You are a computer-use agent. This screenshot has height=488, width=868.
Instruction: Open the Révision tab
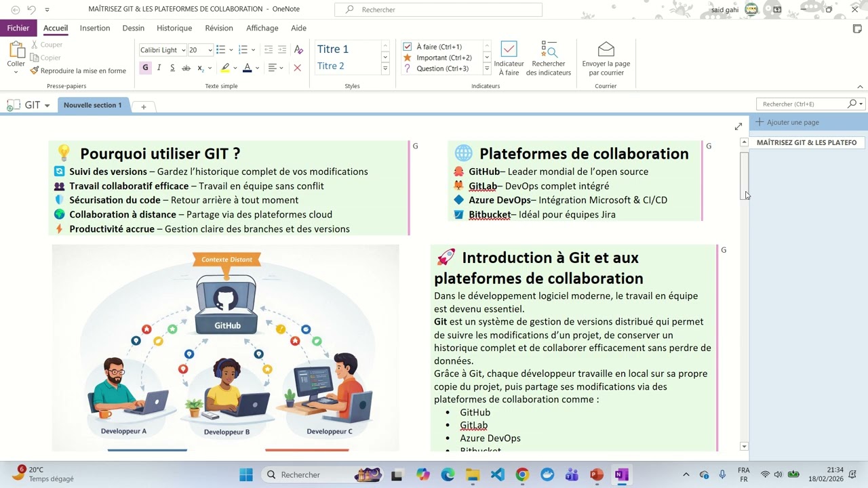pyautogui.click(x=219, y=28)
